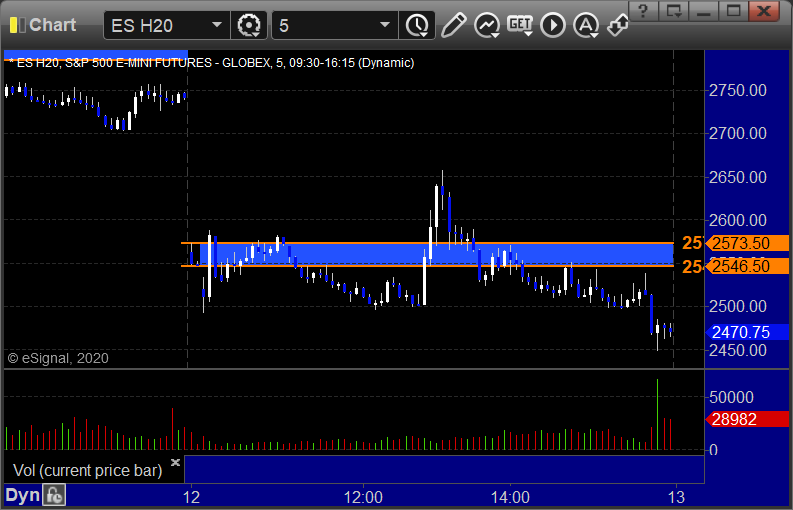This screenshot has width=793, height=510.
Task: Click the date 12 time axis label
Action: [191, 497]
